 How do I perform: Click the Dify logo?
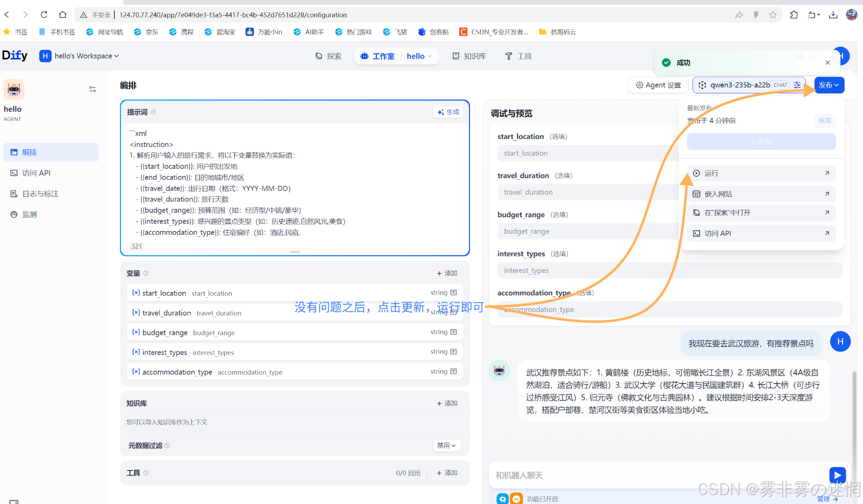pyautogui.click(x=15, y=55)
